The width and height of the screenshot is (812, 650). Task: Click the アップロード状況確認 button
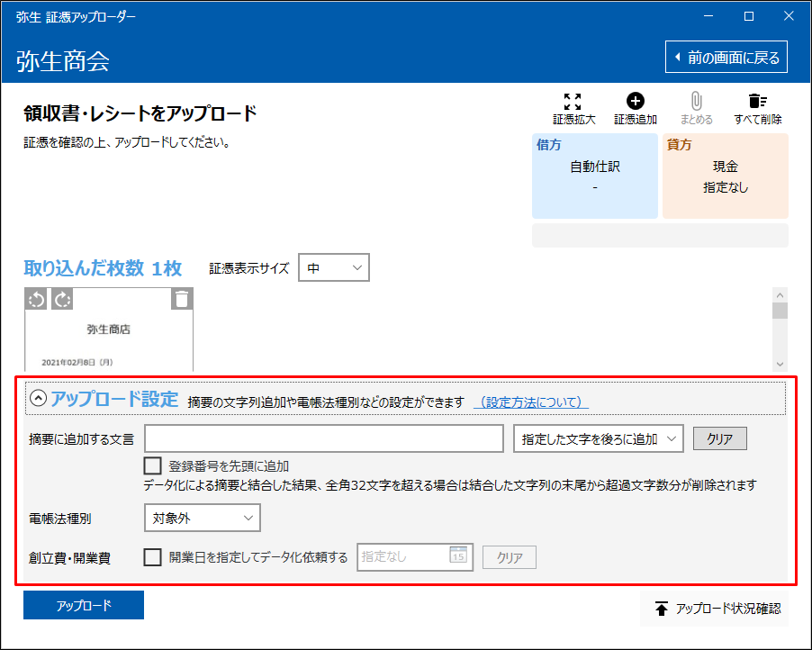point(715,609)
